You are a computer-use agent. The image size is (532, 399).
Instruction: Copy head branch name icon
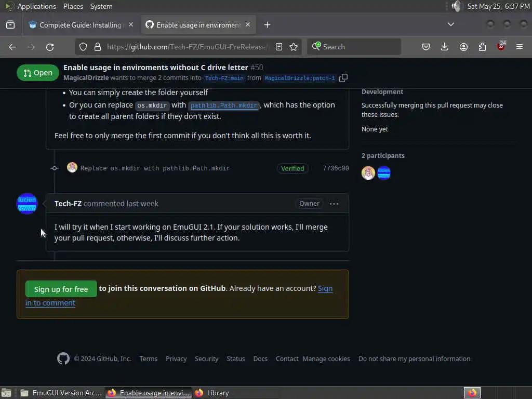(x=343, y=78)
